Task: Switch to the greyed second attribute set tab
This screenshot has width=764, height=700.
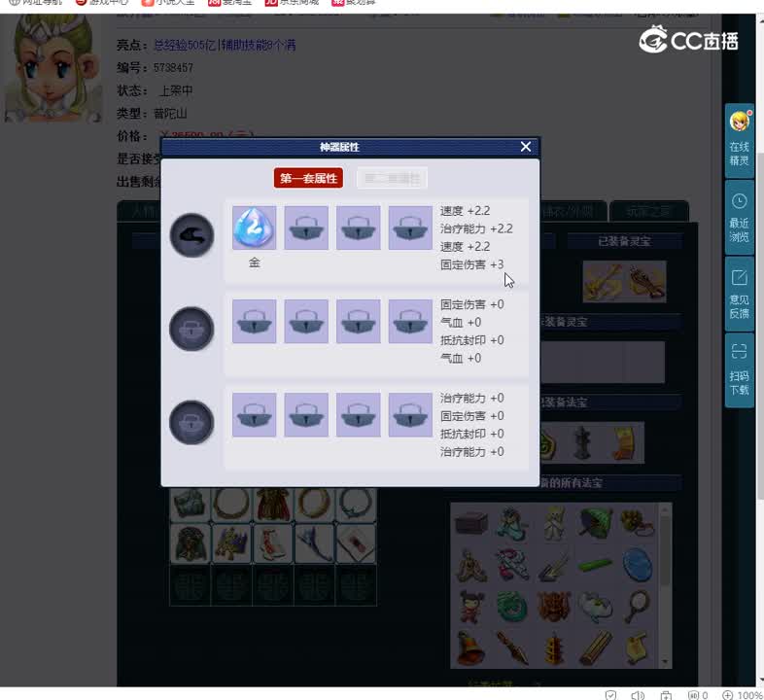Action: click(x=393, y=179)
